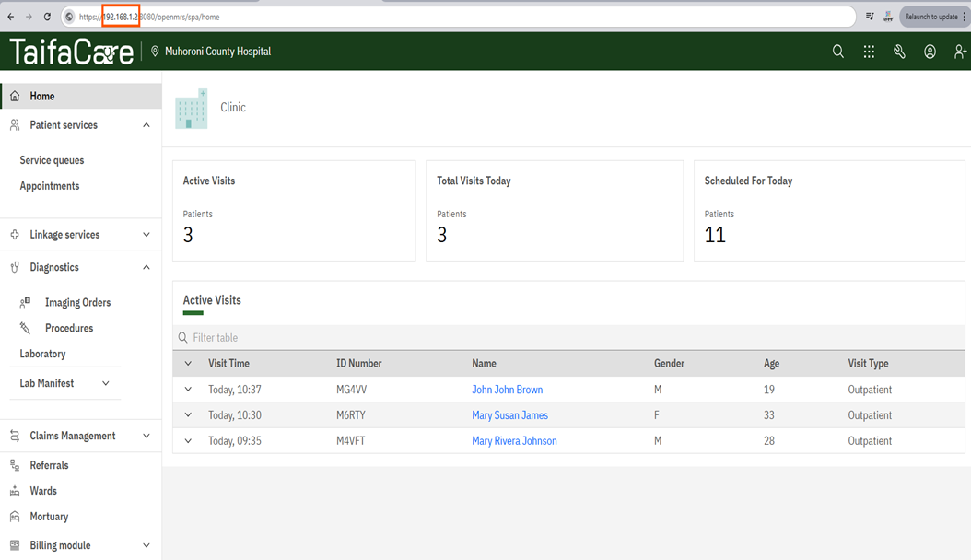Click the Patient services people icon
The height and width of the screenshot is (560, 971).
point(15,125)
